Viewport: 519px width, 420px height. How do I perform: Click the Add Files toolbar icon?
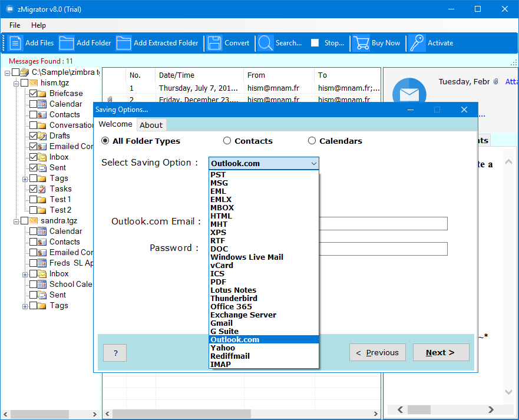15,43
